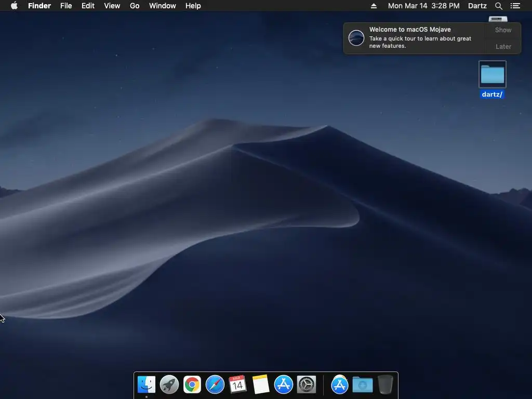Click Welcome to macOS Mojave notification text
Viewport: 532px width, 399px height.
click(x=410, y=30)
